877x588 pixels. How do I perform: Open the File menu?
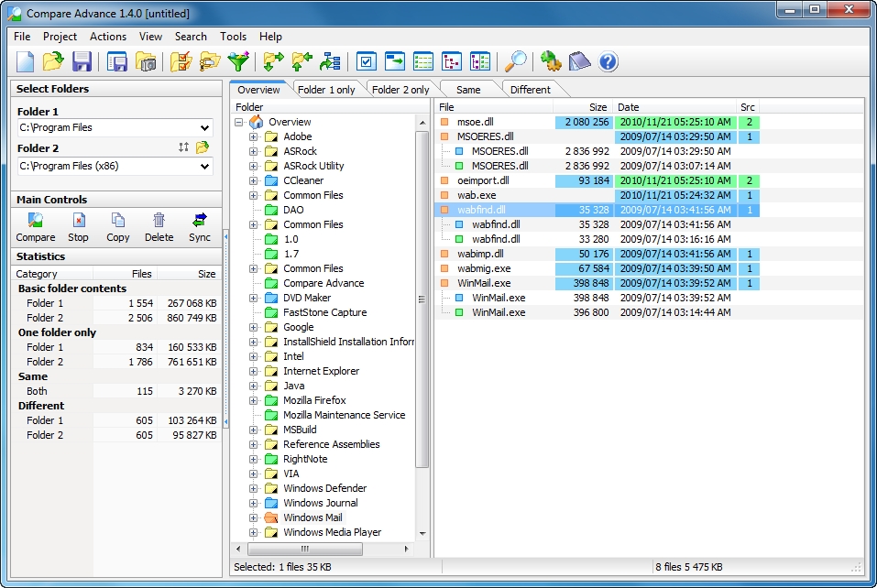pos(22,37)
